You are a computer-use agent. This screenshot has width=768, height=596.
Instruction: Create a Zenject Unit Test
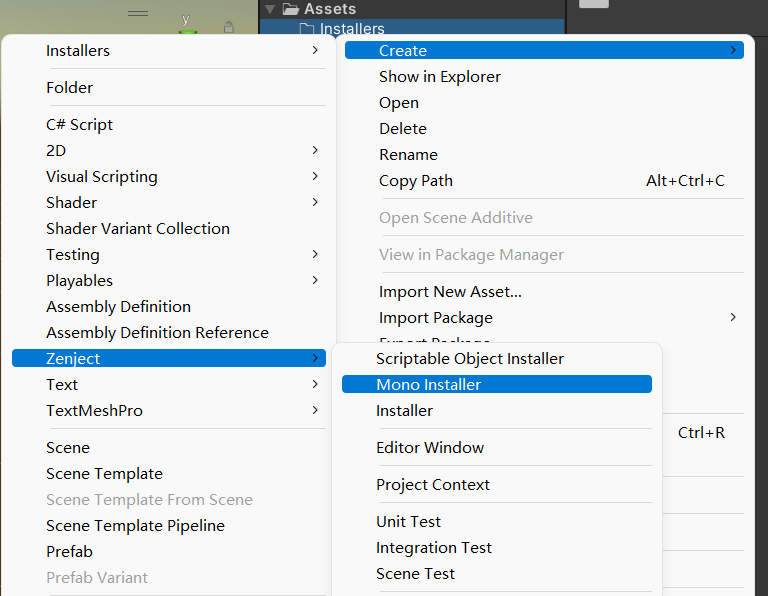[497, 521]
